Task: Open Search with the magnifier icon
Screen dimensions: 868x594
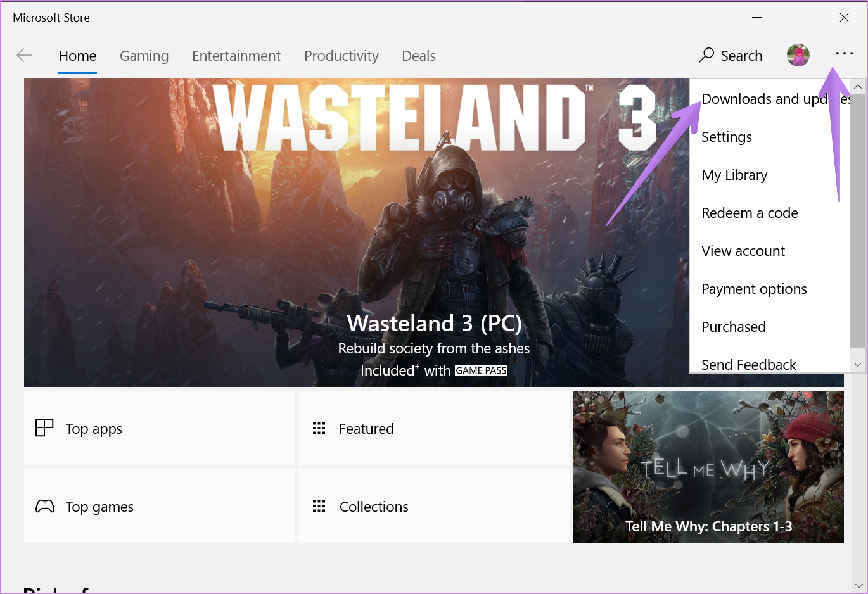Action: 706,56
